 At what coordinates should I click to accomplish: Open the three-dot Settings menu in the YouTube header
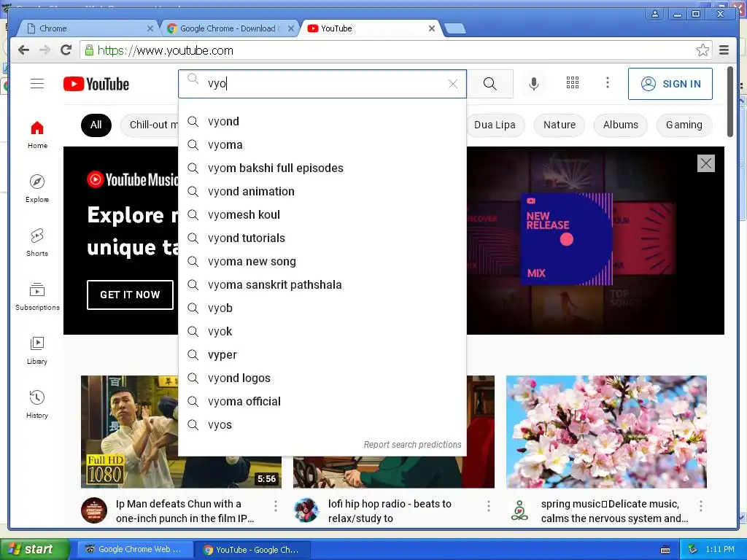tap(608, 83)
